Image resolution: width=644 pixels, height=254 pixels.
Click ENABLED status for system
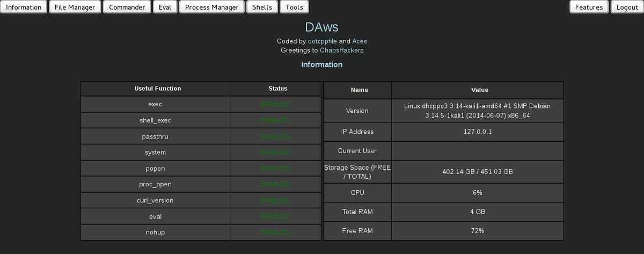275,153
